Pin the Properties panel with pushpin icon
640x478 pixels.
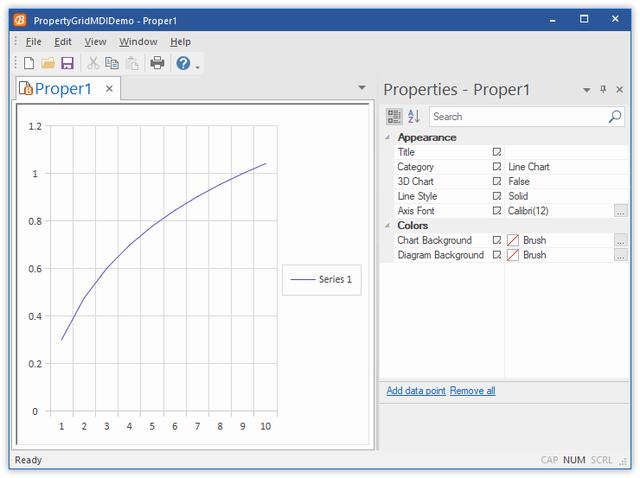point(603,89)
